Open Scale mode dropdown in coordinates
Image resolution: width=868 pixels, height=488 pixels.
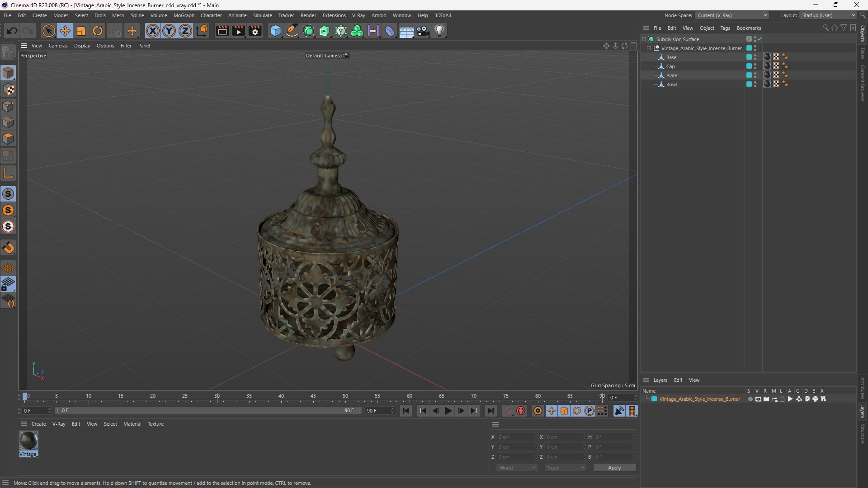point(566,468)
